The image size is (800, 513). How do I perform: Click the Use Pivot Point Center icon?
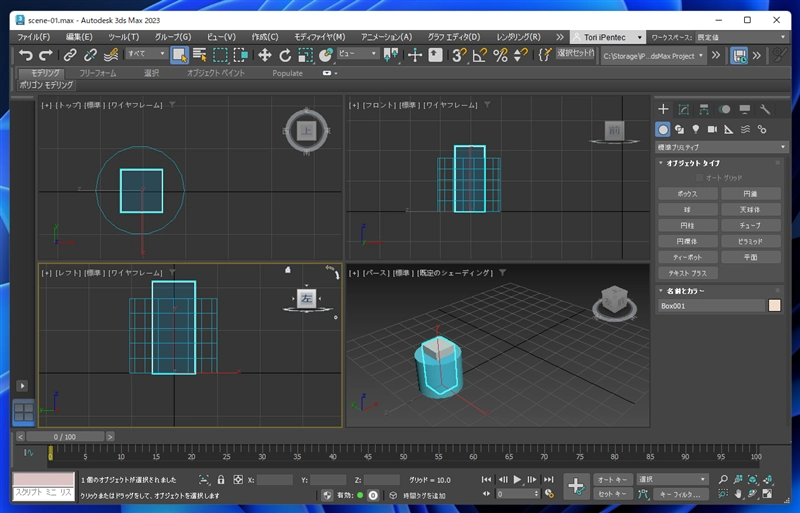(x=391, y=55)
